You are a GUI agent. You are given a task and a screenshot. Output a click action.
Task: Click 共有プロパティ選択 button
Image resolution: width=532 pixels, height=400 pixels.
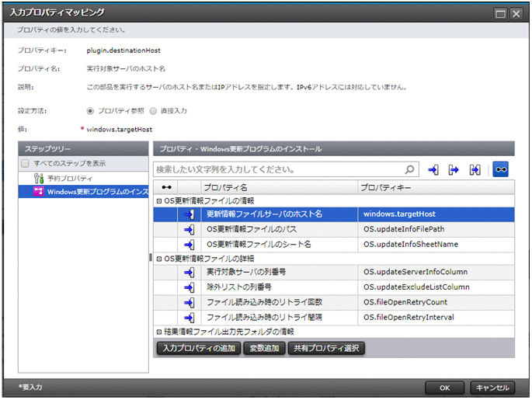coord(326,348)
